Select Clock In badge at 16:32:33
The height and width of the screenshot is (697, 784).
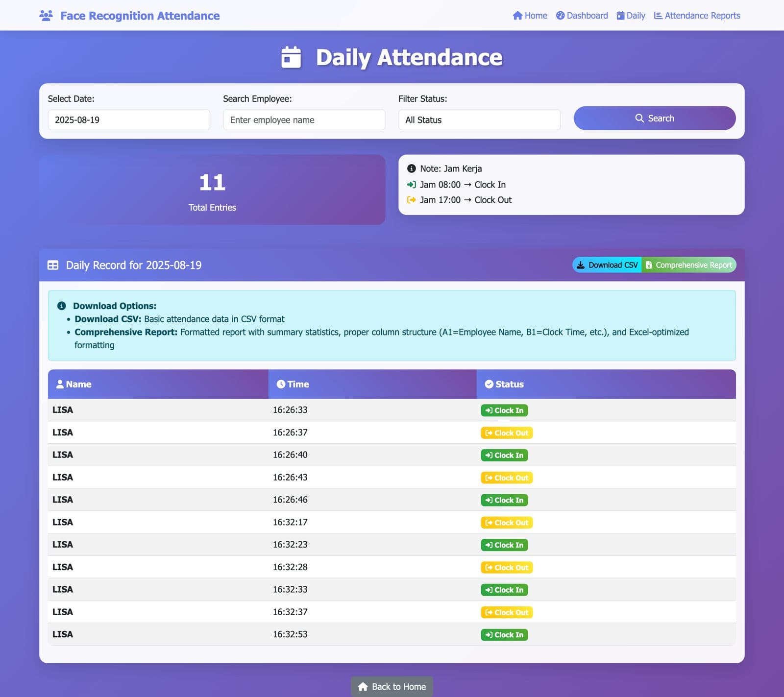[x=504, y=590]
